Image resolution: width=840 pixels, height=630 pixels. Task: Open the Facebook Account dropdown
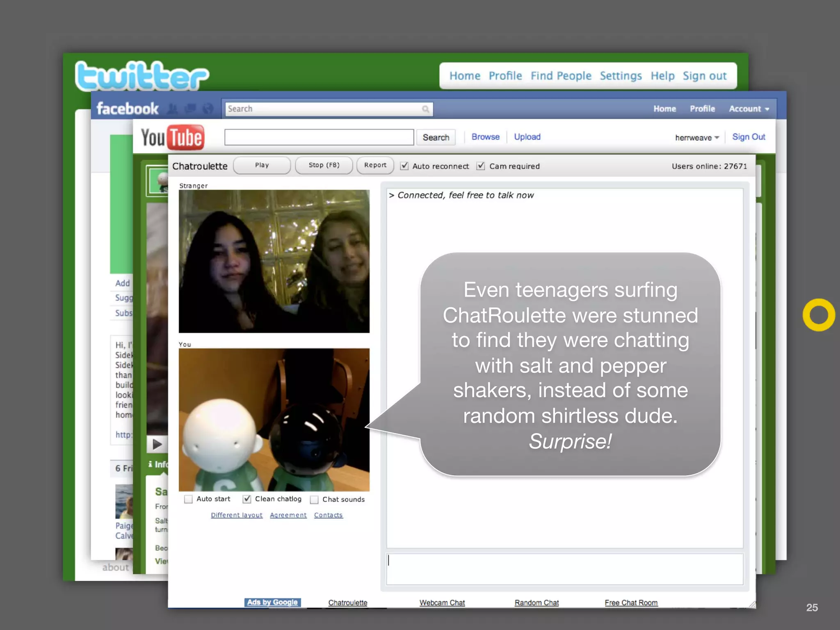[749, 109]
